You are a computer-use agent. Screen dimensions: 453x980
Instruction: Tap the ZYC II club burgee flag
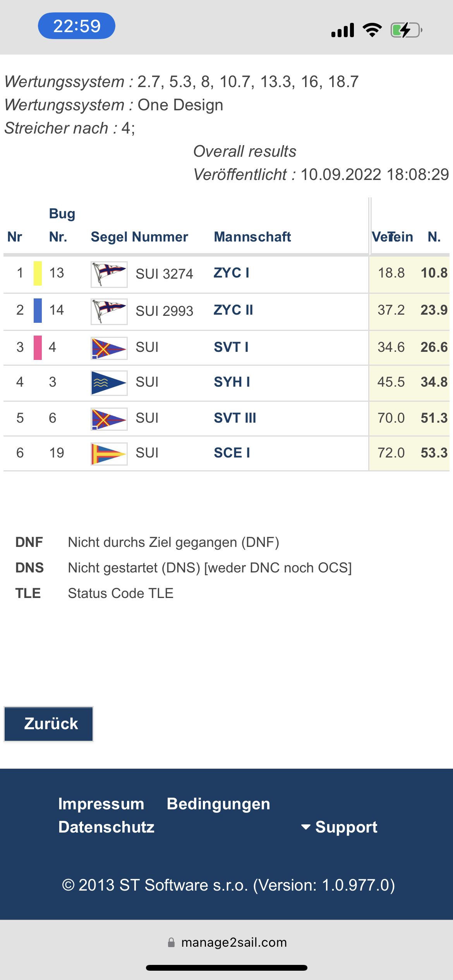pyautogui.click(x=109, y=311)
